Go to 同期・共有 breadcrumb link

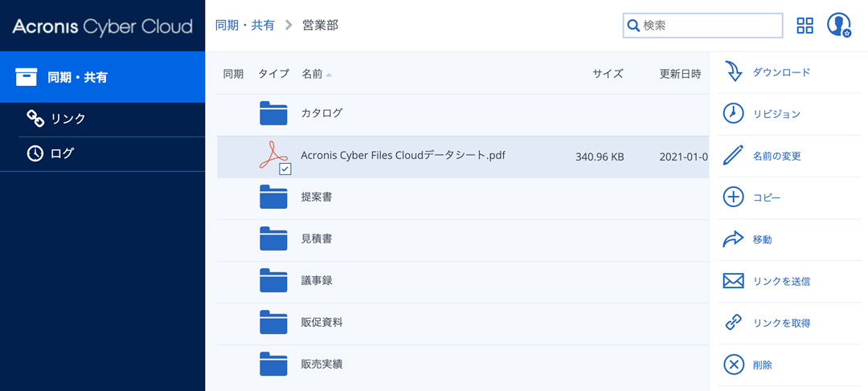coord(244,26)
